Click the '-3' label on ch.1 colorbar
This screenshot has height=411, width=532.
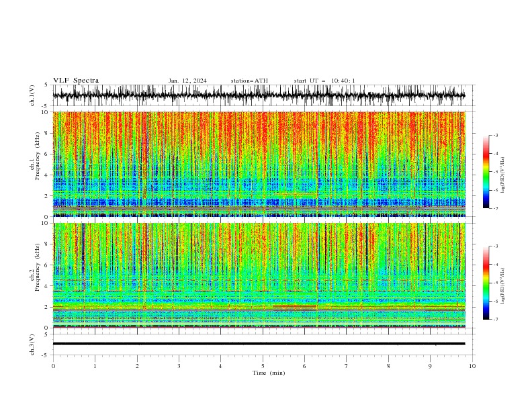tap(495, 135)
